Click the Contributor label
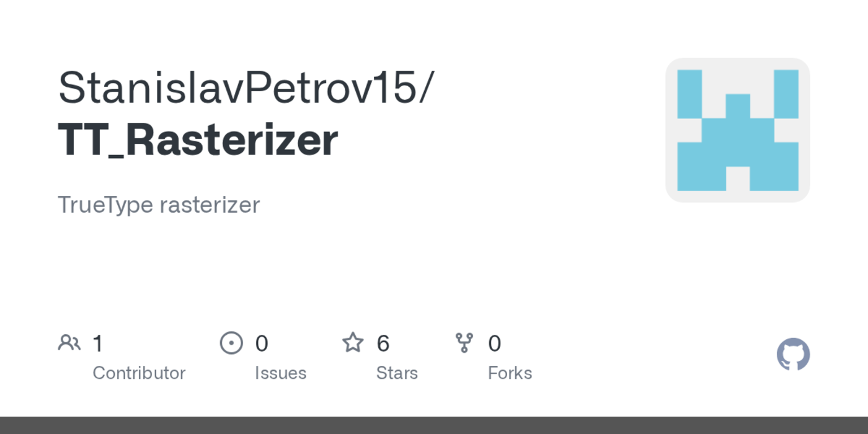868x434 pixels. [139, 373]
